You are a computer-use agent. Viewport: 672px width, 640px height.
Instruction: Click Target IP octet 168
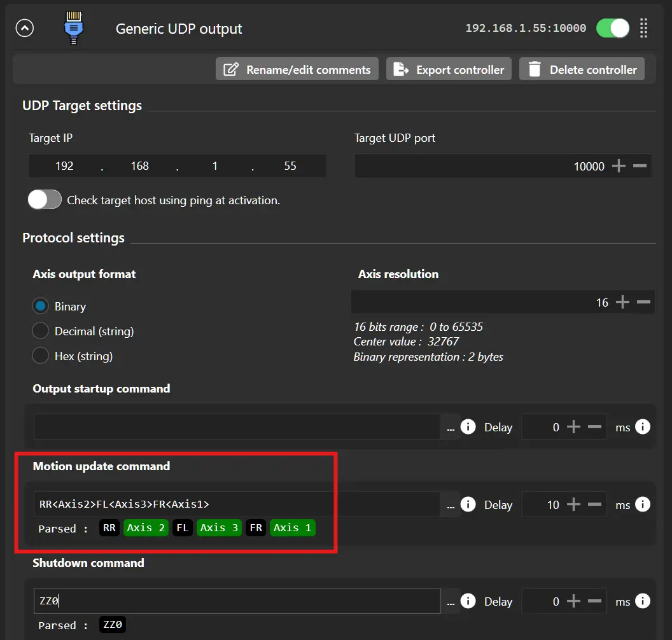coord(140,166)
